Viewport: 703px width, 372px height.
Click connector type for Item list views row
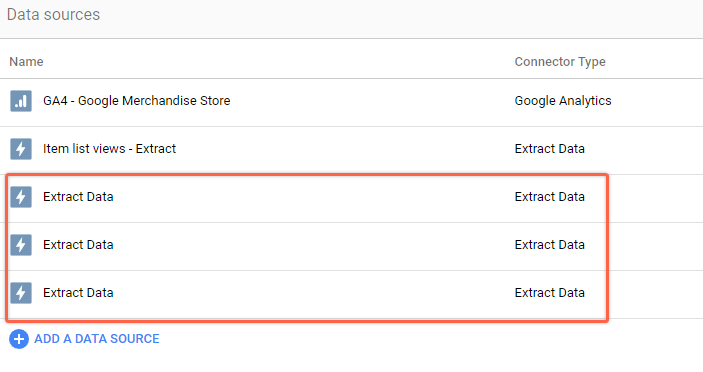[x=549, y=149]
